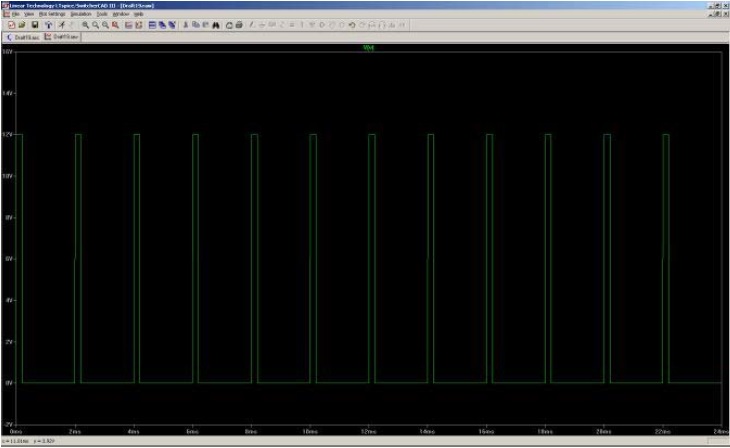Click the Copy icon
The height and width of the screenshot is (448, 730).
tap(196, 25)
